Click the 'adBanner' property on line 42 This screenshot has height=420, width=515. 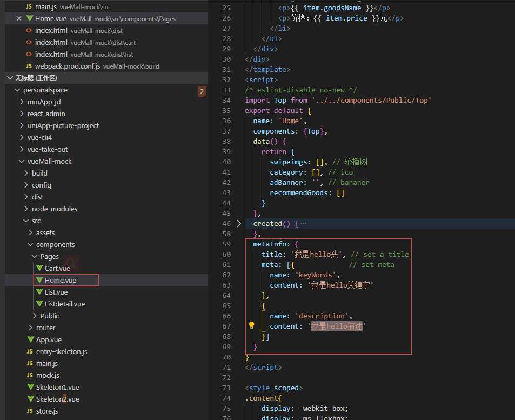(x=286, y=182)
